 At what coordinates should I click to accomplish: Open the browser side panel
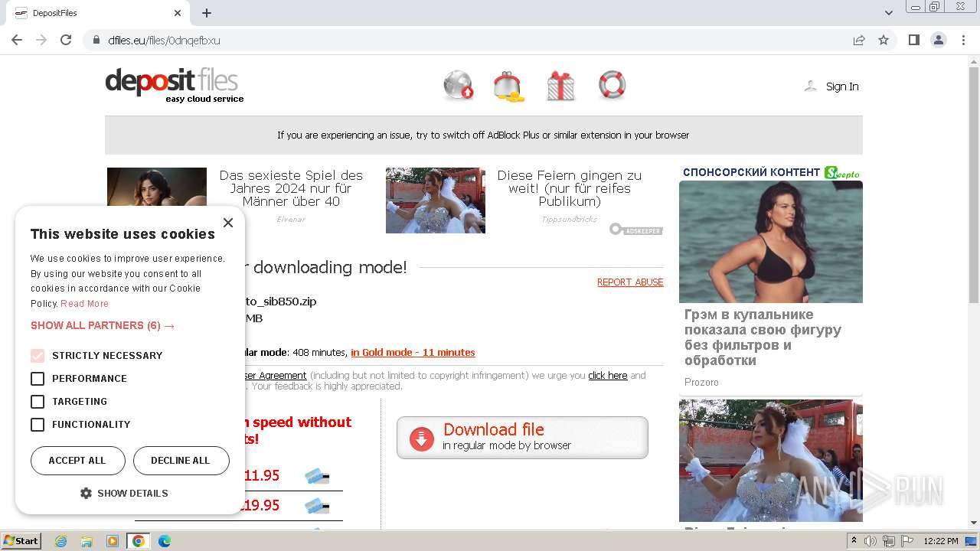[913, 40]
